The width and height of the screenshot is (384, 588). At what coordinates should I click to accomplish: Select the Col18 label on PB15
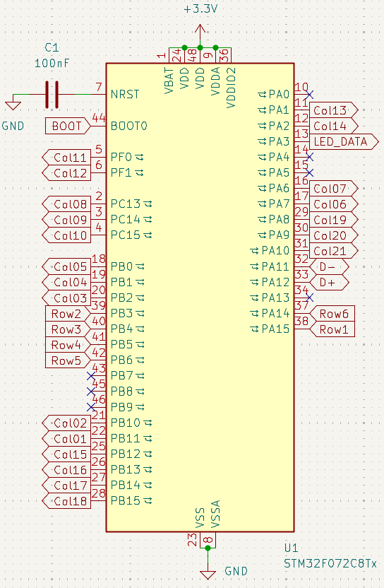coord(66,501)
